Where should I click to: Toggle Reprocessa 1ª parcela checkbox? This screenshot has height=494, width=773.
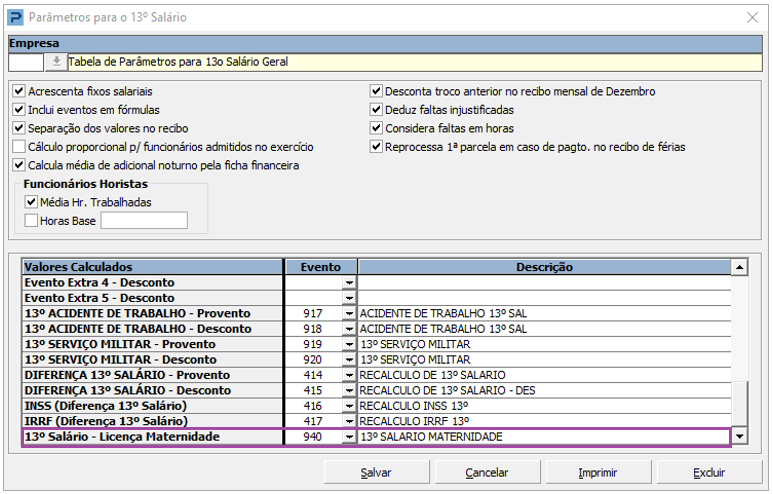pos(376,146)
